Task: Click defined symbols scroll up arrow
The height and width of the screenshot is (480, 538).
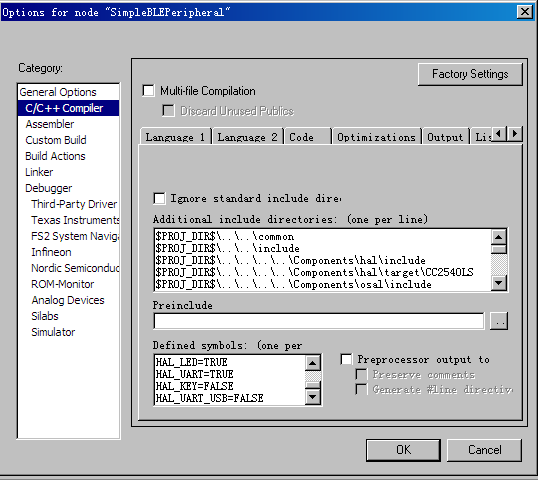Action: [x=313, y=363]
